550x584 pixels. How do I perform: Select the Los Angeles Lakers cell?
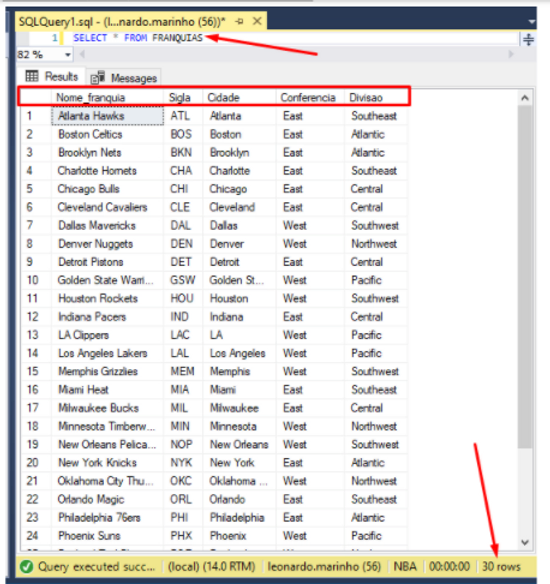coord(107,353)
